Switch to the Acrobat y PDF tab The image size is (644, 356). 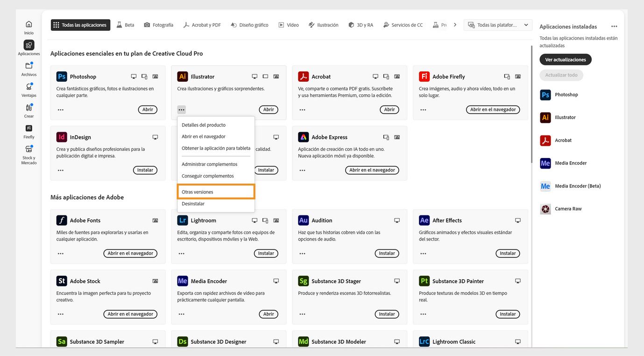[202, 25]
